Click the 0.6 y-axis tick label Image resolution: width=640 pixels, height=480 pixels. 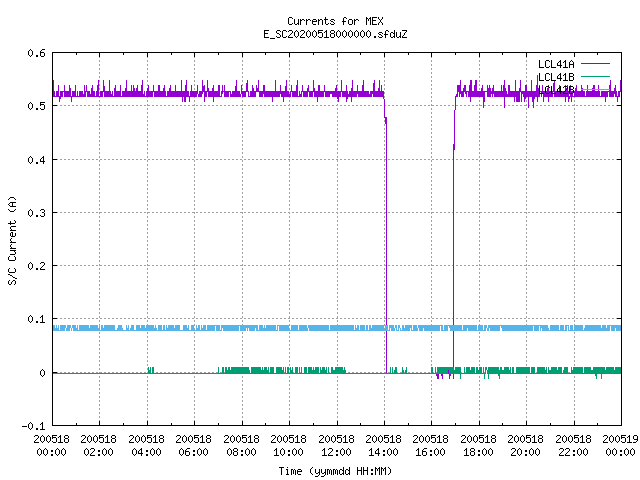pos(36,53)
